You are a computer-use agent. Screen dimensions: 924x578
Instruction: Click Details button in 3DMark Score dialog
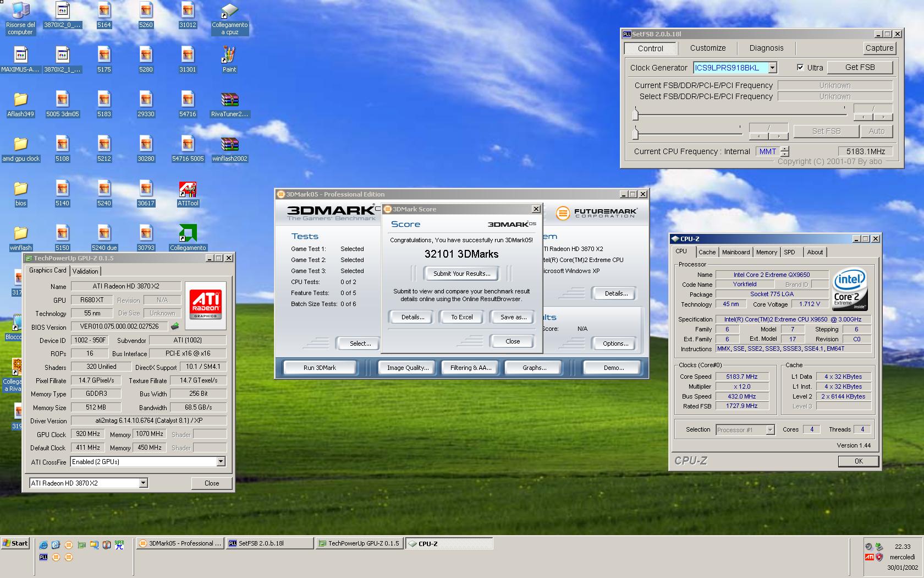[413, 317]
